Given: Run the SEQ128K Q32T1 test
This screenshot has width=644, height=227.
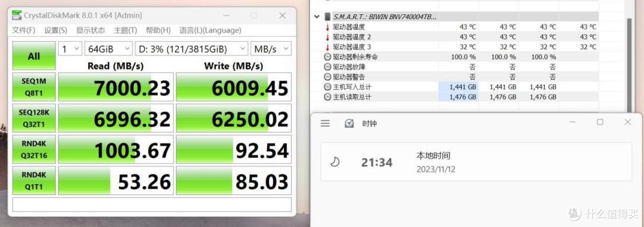Looking at the screenshot, I should 33,118.
